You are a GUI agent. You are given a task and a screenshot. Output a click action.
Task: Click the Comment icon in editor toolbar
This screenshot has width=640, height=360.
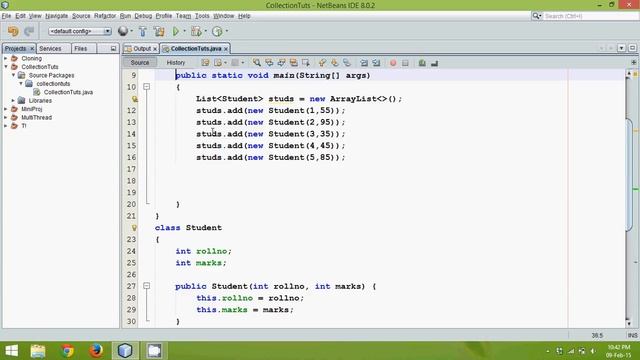point(422,62)
